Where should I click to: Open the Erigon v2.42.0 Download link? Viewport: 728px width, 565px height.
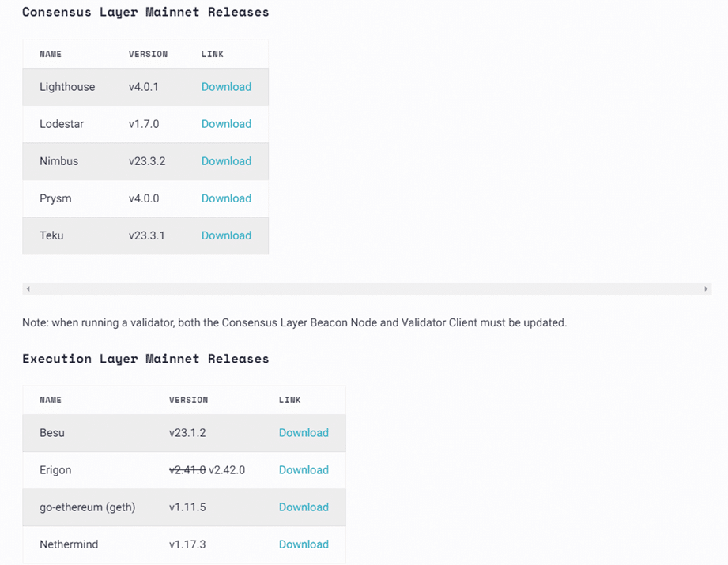click(304, 470)
